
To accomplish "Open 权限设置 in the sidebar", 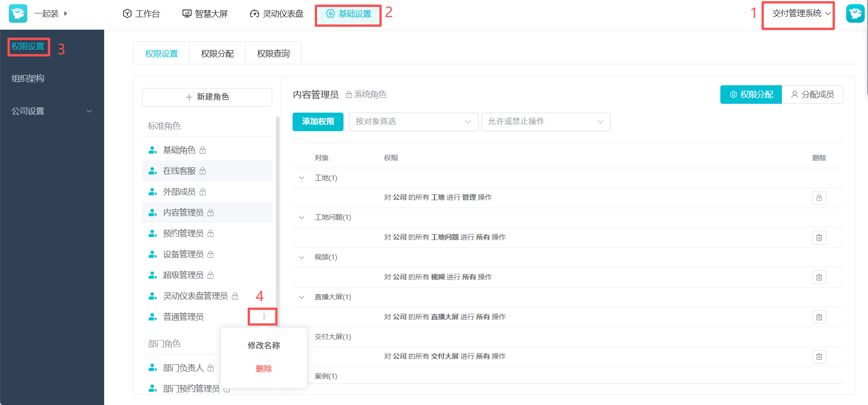I will (x=28, y=46).
